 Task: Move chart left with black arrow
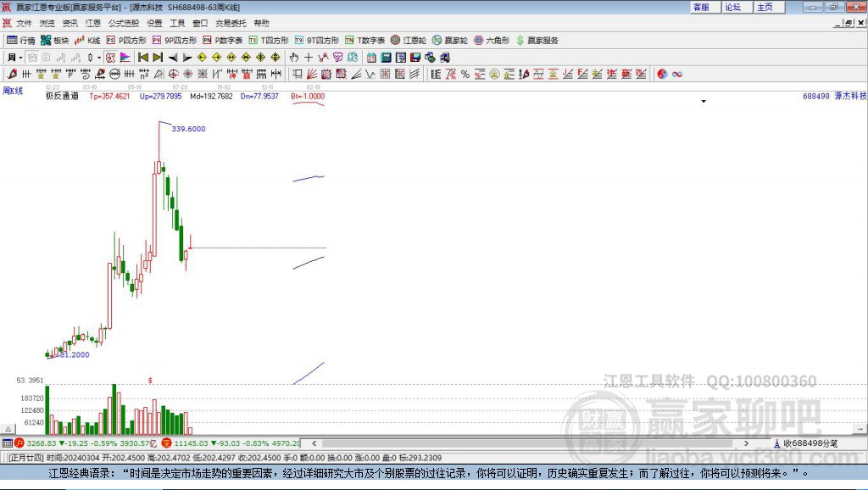pos(173,58)
